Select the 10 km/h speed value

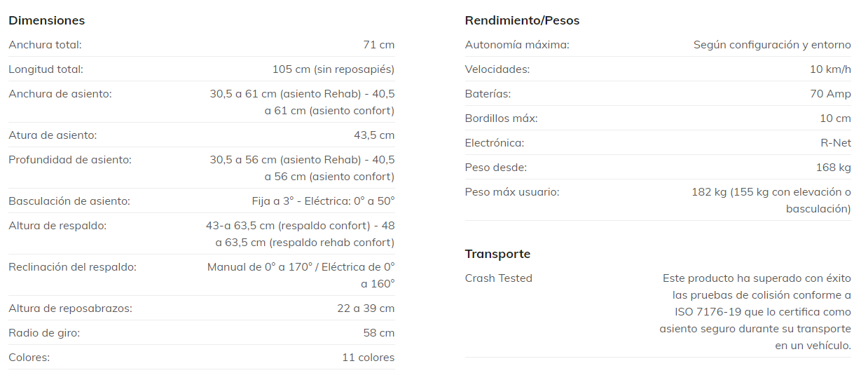click(830, 69)
